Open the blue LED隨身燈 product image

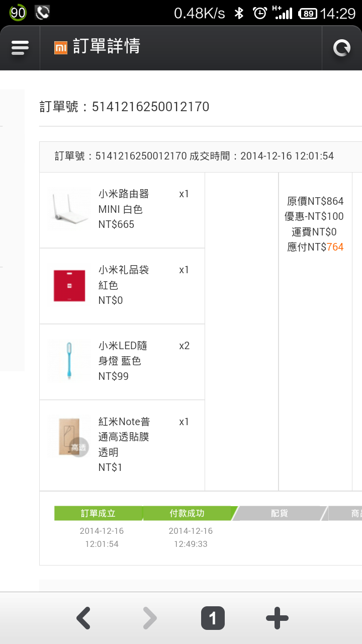(x=69, y=361)
